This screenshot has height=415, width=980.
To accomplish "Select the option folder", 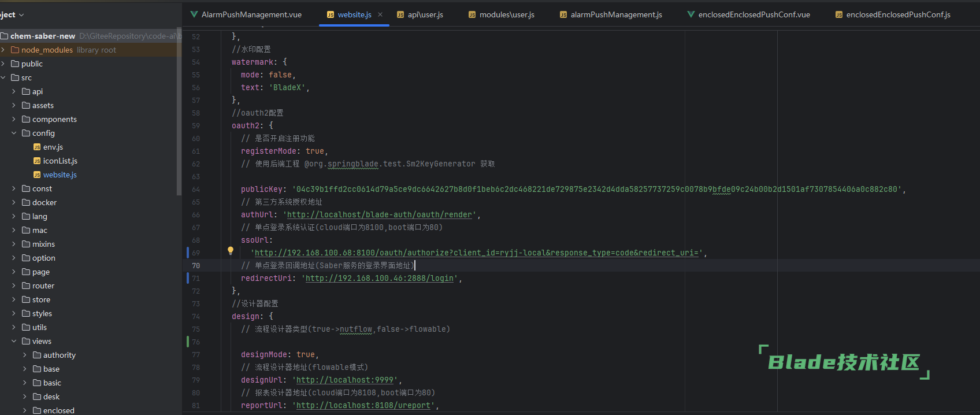I will [44, 258].
